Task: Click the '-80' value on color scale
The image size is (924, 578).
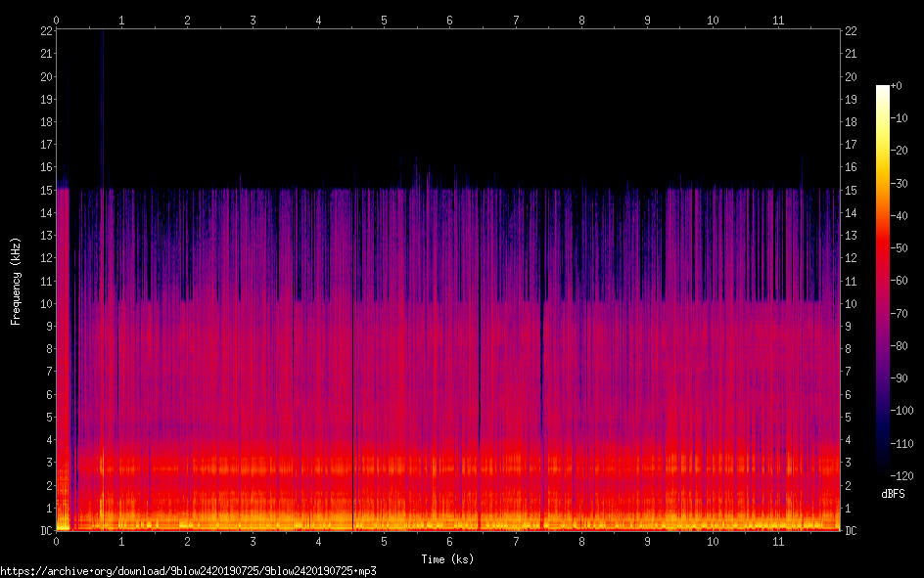Action: coord(899,346)
